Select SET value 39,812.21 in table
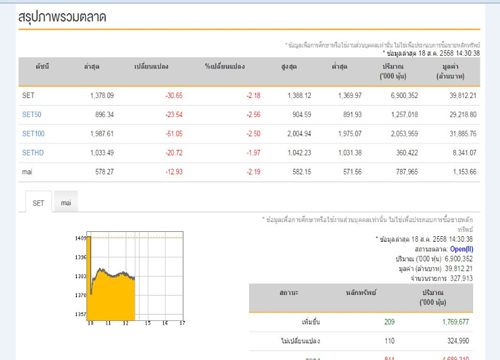 (463, 96)
